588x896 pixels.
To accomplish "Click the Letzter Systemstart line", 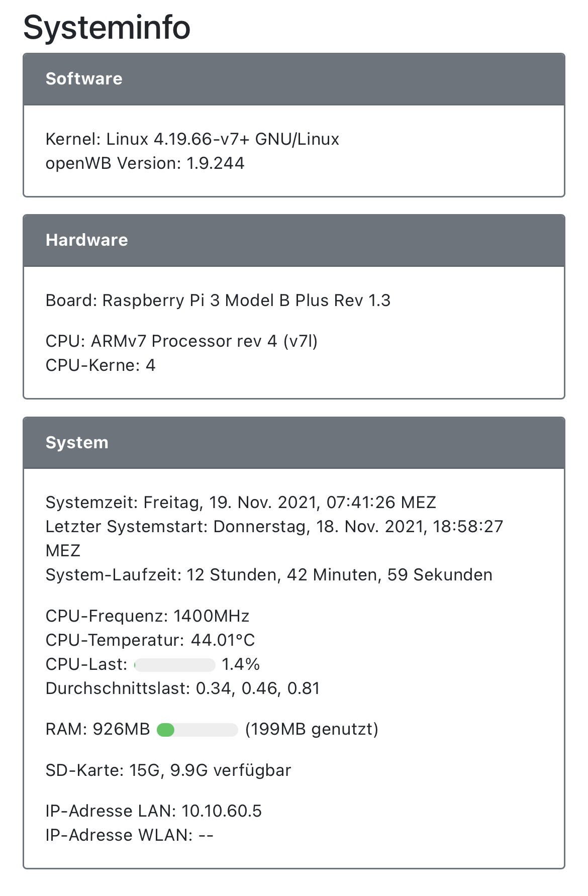I will [x=274, y=527].
